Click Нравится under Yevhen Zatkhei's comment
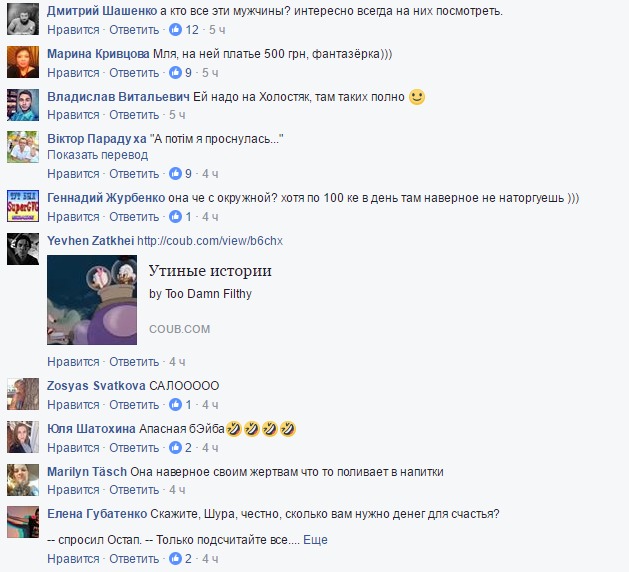Image resolution: width=629 pixels, height=572 pixels. 73,362
